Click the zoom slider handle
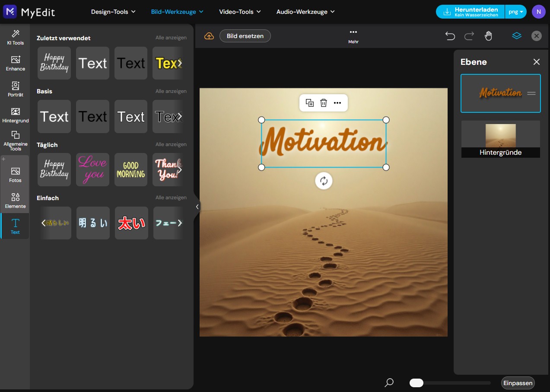Viewport: 550px width, 392px height. tap(416, 383)
